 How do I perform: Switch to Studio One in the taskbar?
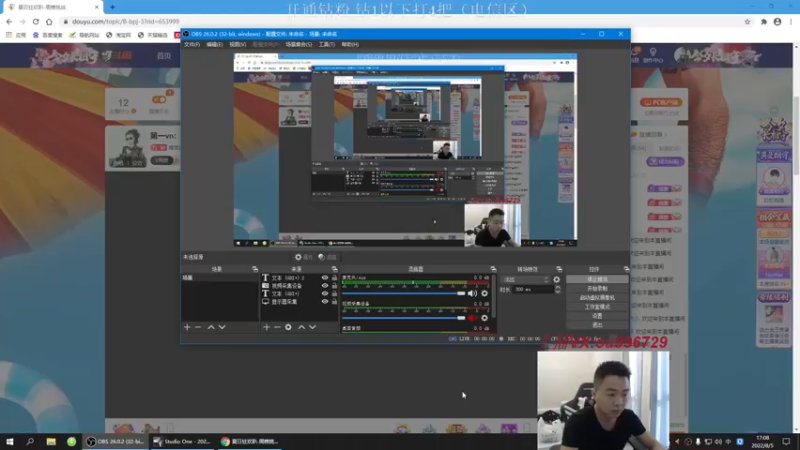pyautogui.click(x=182, y=441)
